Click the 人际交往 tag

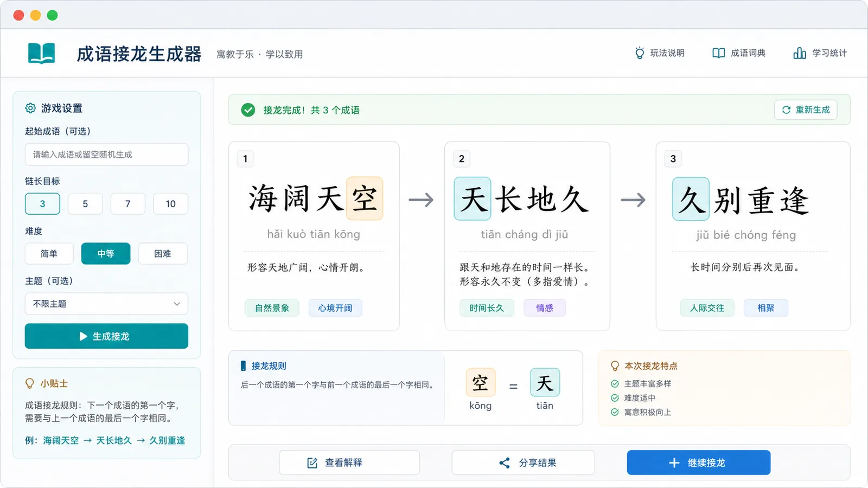707,308
